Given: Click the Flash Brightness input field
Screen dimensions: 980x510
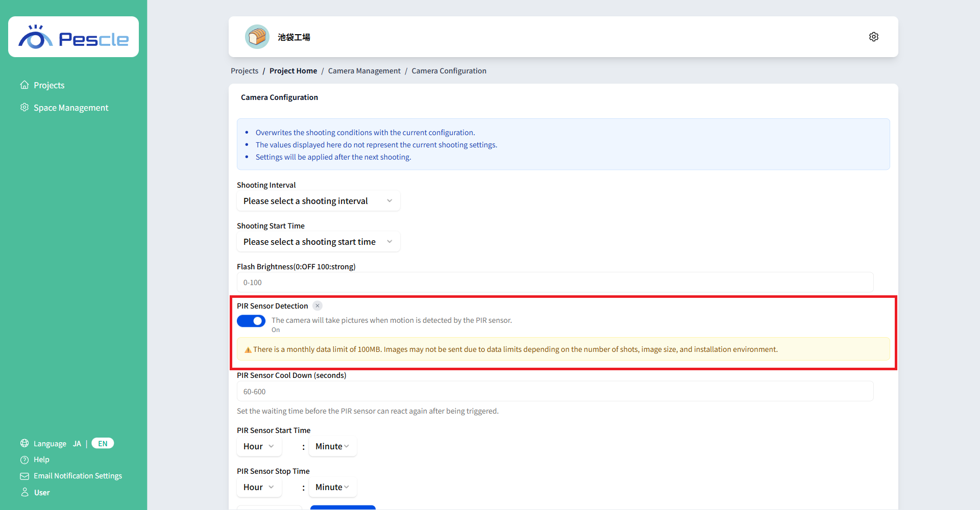Looking at the screenshot, I should click(555, 283).
